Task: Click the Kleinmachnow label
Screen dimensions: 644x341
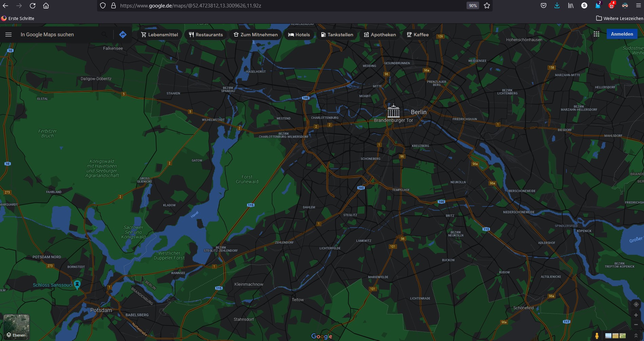Action: (249, 284)
